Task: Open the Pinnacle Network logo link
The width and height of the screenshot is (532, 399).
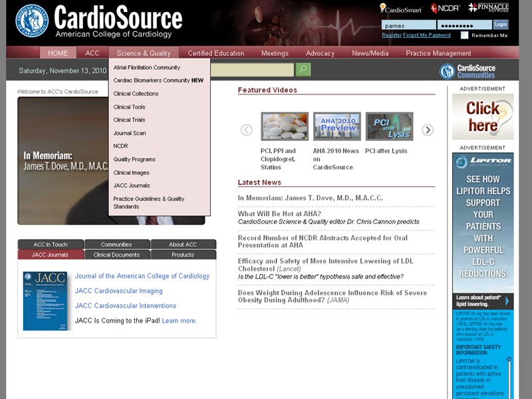Action: (x=488, y=7)
